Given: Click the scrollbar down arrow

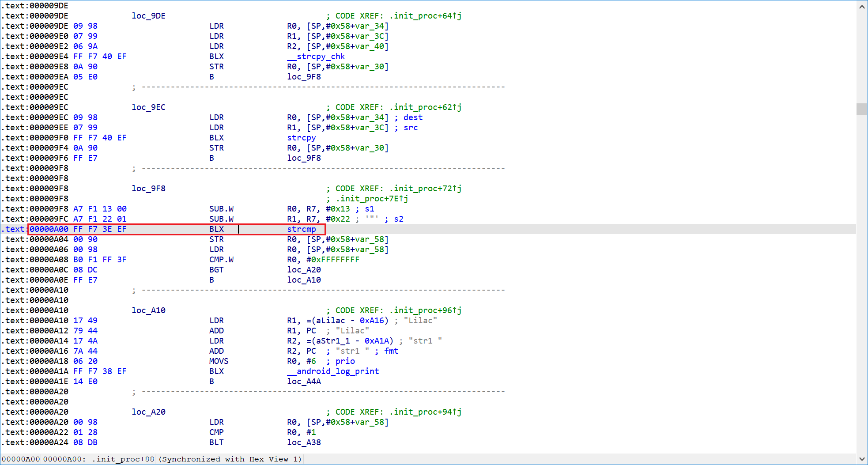Looking at the screenshot, I should 862,459.
